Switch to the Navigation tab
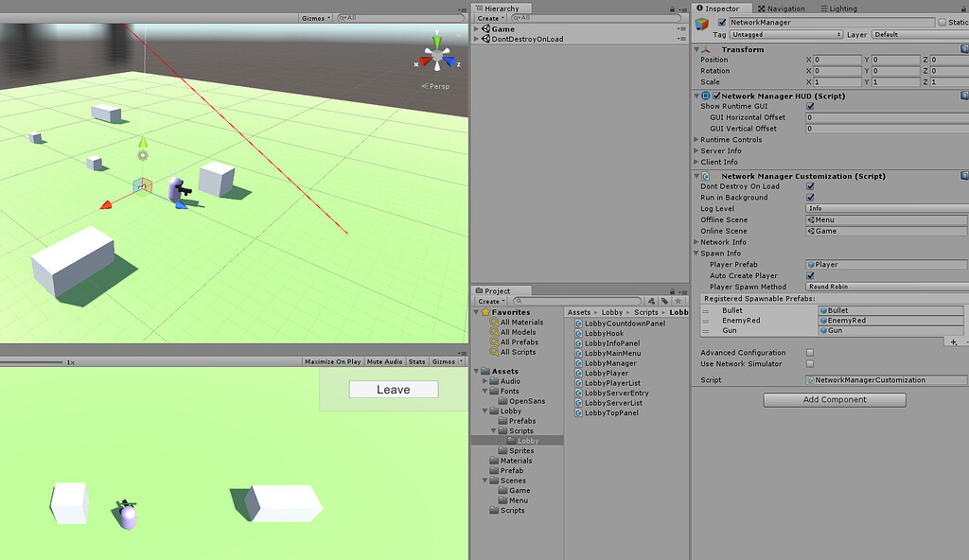The width and height of the screenshot is (969, 560). 785,8
